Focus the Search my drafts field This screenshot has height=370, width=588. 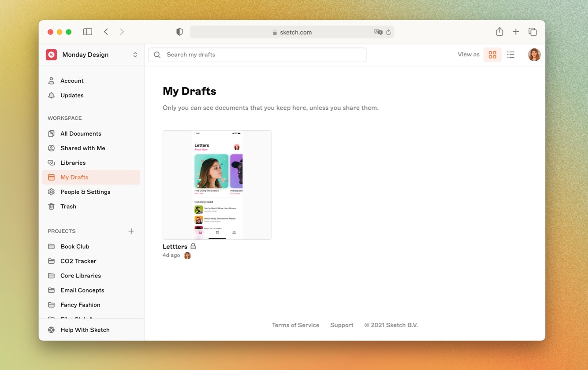pyautogui.click(x=257, y=55)
